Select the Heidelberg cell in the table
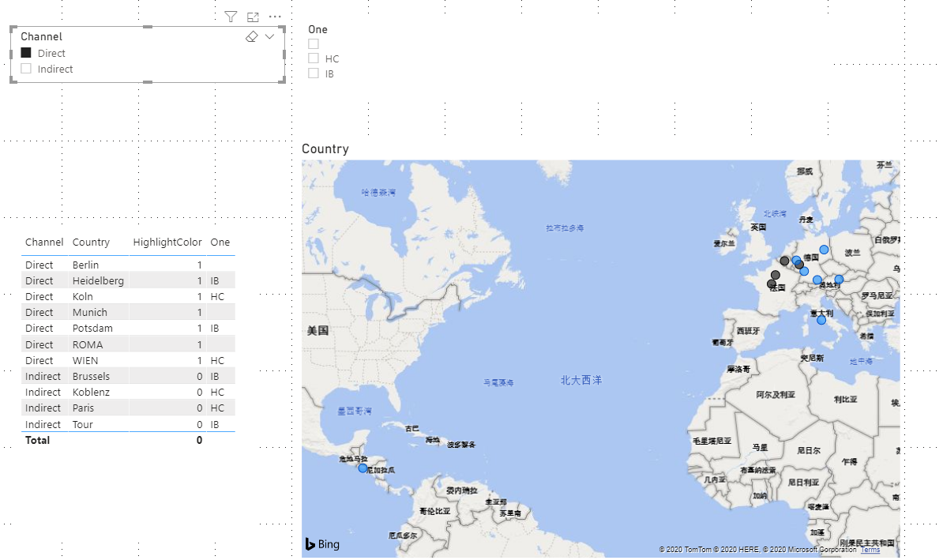The image size is (943, 560). [98, 280]
